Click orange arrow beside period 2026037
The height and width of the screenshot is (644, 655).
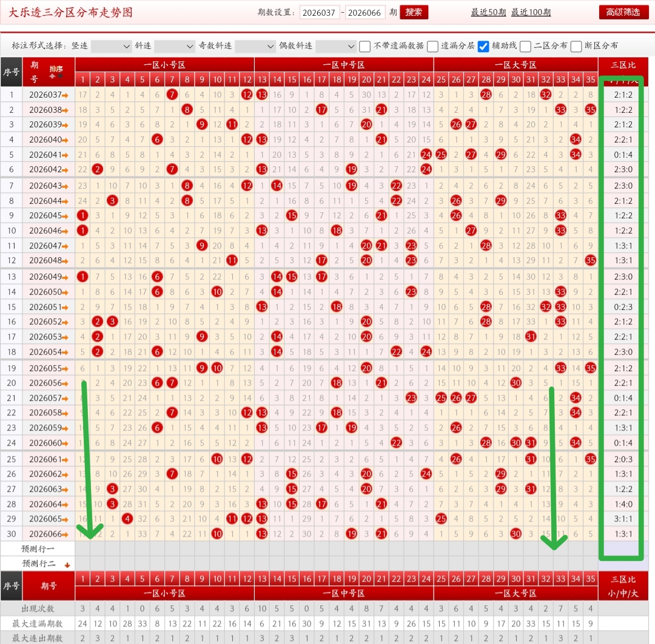tap(65, 96)
